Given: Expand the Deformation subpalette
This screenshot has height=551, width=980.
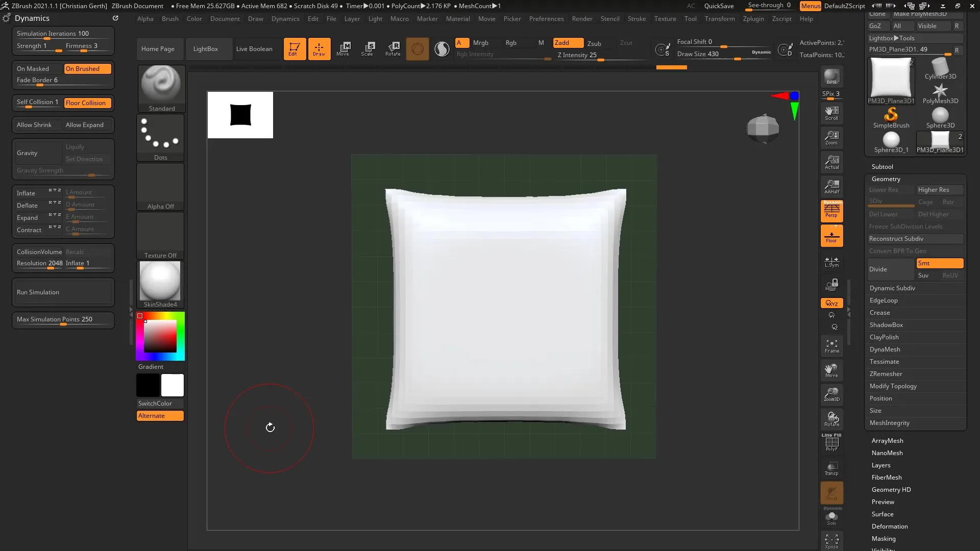Looking at the screenshot, I should tap(889, 527).
